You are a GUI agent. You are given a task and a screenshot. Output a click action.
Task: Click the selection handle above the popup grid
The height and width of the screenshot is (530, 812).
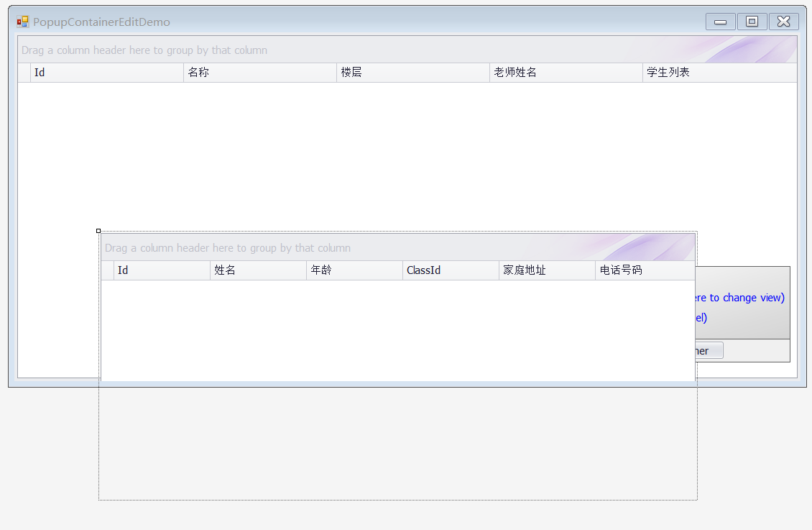(x=98, y=230)
